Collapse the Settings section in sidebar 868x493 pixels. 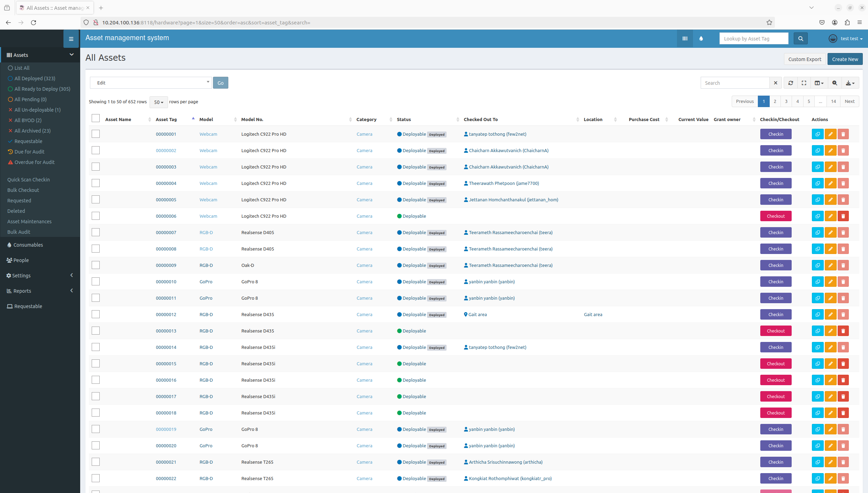pyautogui.click(x=71, y=275)
